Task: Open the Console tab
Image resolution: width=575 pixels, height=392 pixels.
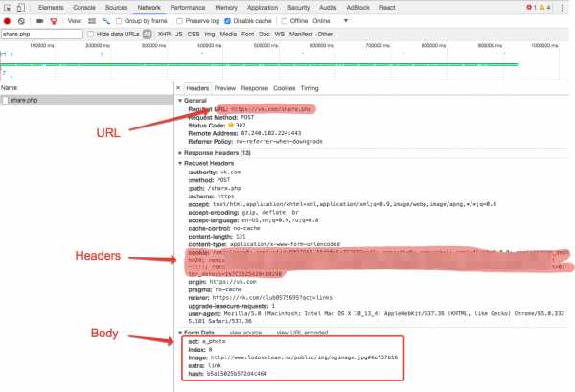Action: coord(84,8)
